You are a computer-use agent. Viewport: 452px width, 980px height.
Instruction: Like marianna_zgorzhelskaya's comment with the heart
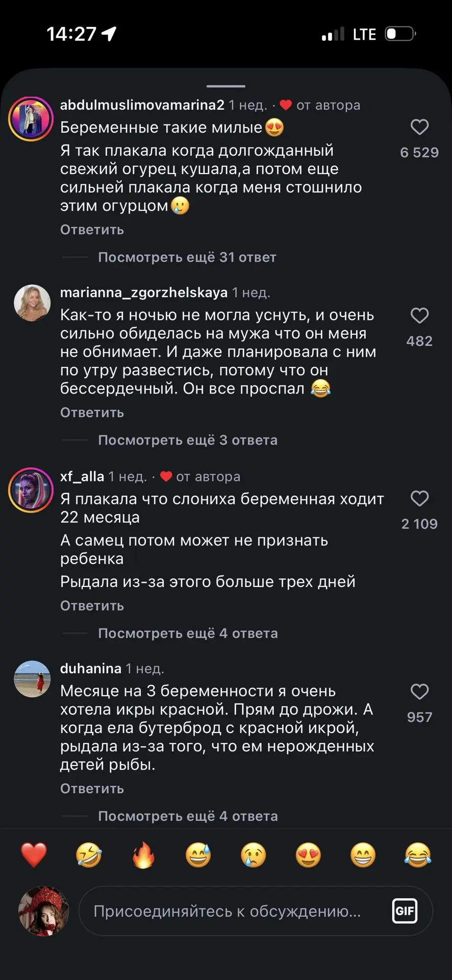pos(419,315)
